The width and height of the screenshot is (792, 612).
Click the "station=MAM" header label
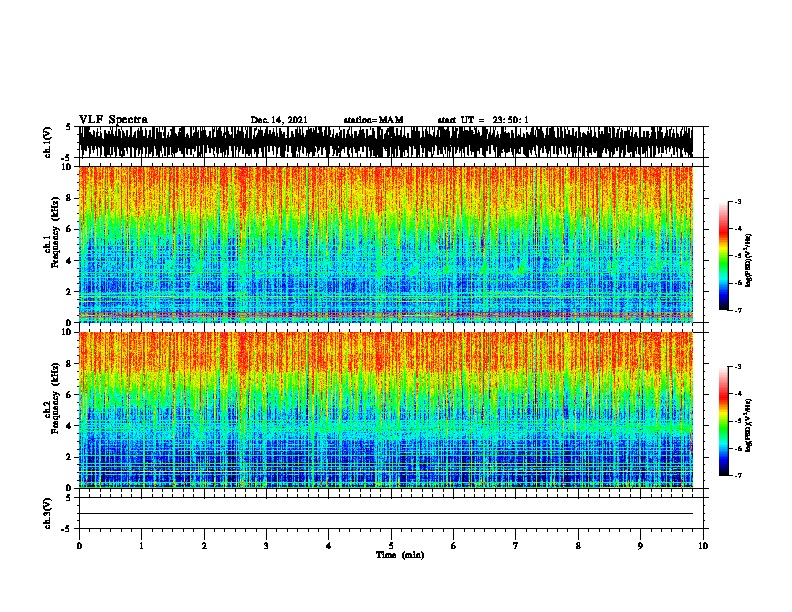[373, 120]
